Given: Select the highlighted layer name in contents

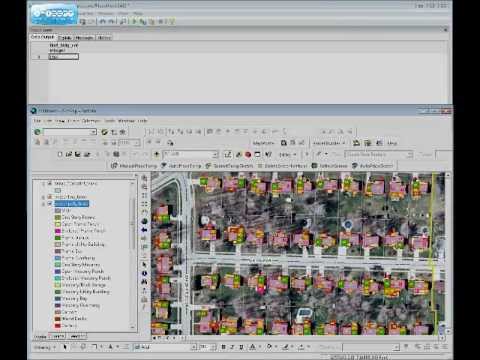Looking at the screenshot, I should [x=71, y=203].
